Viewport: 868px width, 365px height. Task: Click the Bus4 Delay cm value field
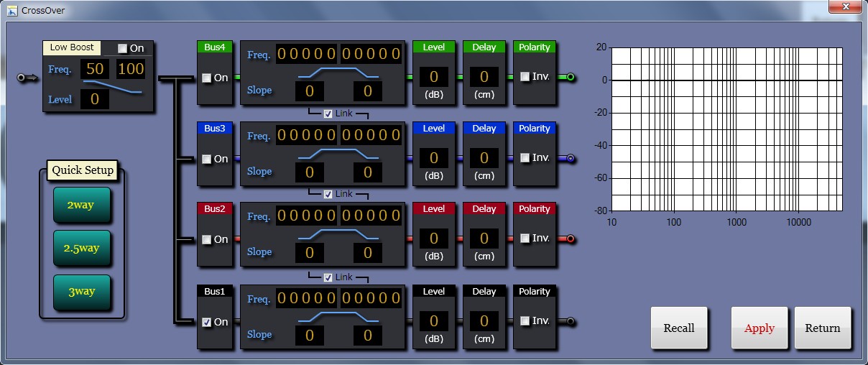(484, 77)
